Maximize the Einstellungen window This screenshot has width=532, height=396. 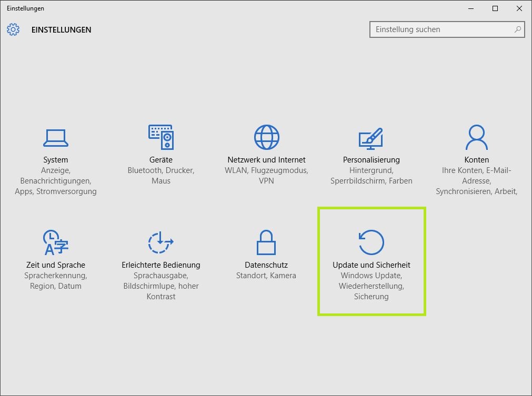click(x=495, y=8)
